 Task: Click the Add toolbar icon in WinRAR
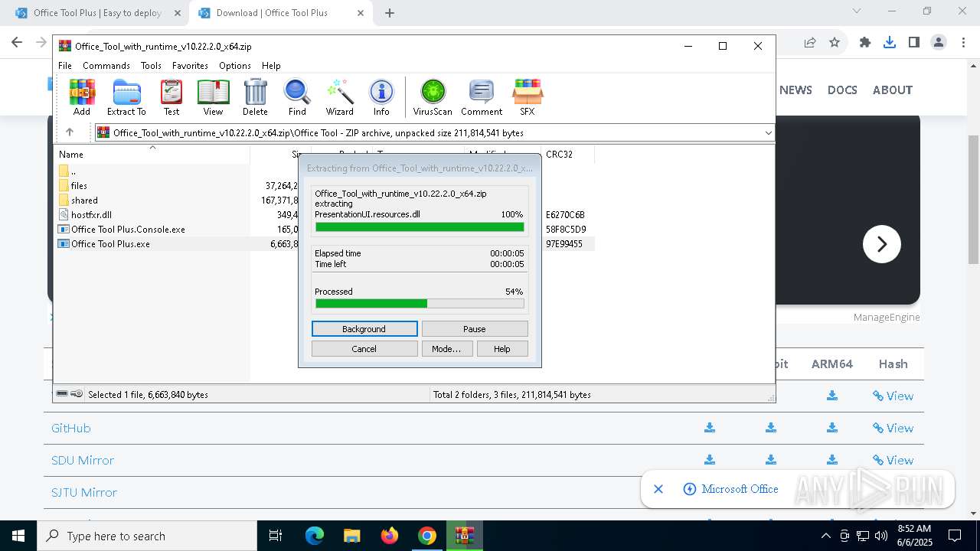click(82, 97)
